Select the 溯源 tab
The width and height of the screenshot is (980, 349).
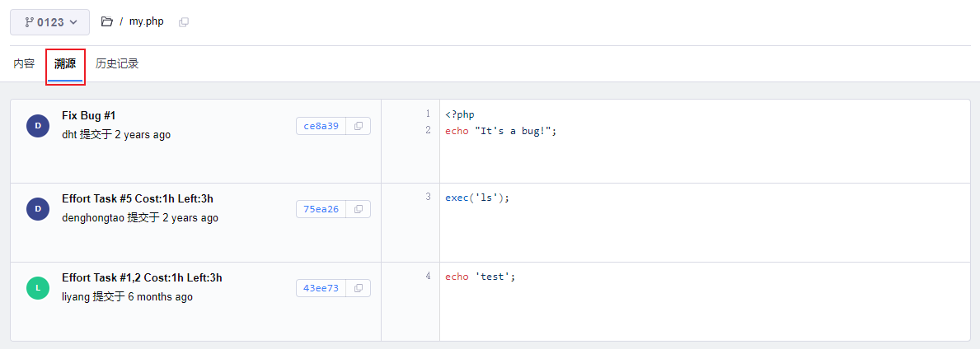(65, 63)
